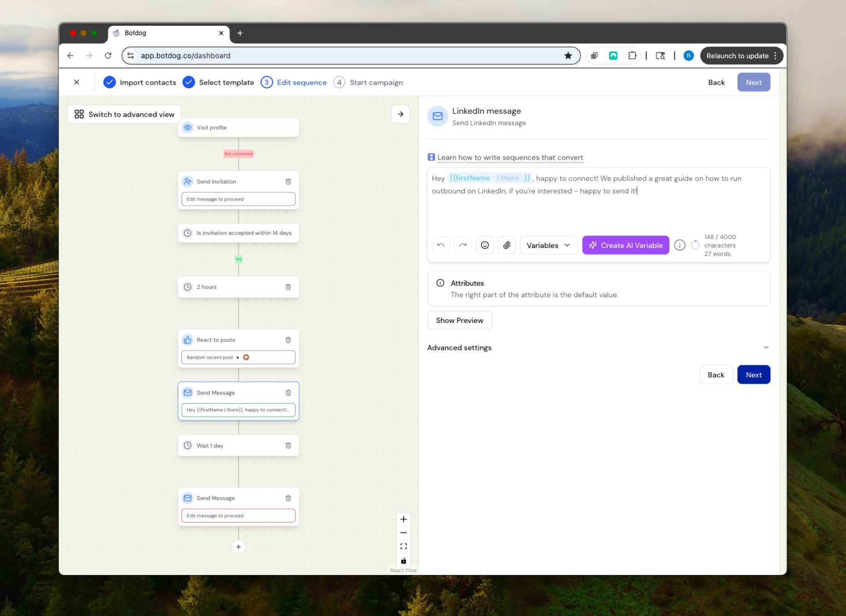
Task: Zoom in on the sequence canvas
Action: (403, 519)
